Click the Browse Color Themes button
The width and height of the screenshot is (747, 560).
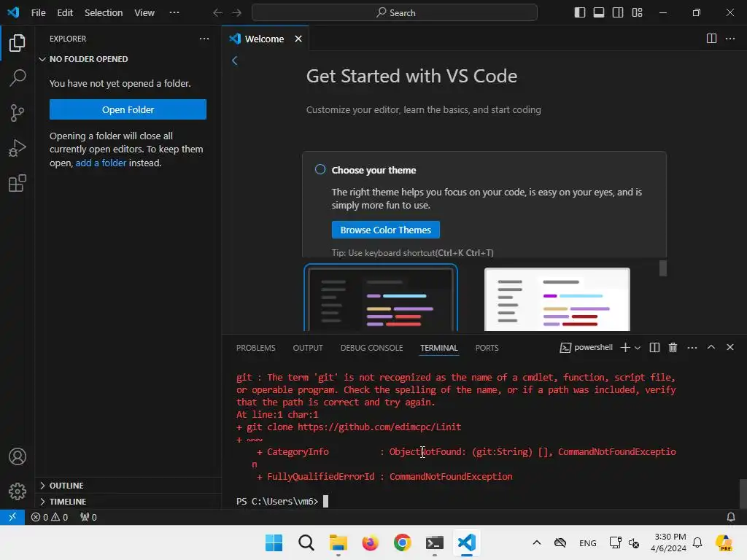(x=385, y=230)
